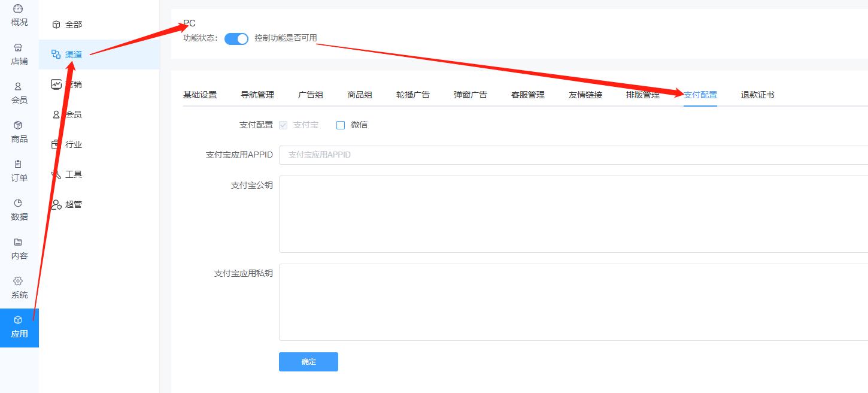
Task: Click into the 支付宝公钥 text area
Action: pos(573,214)
